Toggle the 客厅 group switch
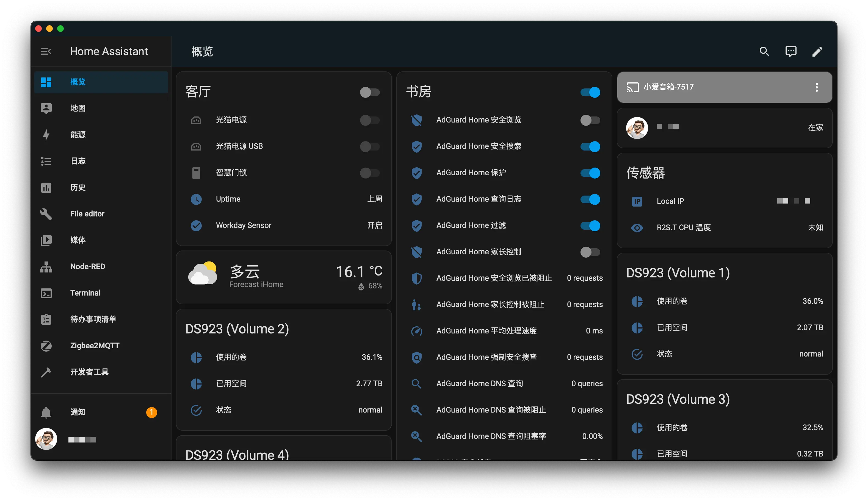This screenshot has height=501, width=868. [369, 92]
